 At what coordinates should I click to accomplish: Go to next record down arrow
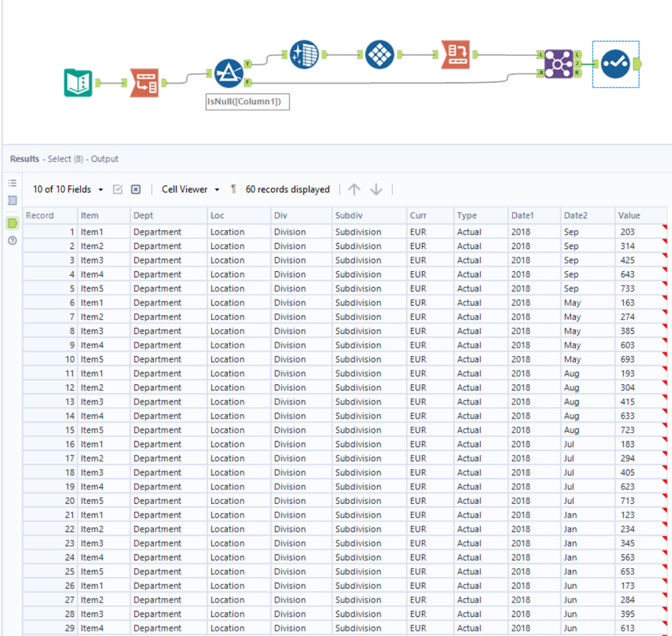376,189
